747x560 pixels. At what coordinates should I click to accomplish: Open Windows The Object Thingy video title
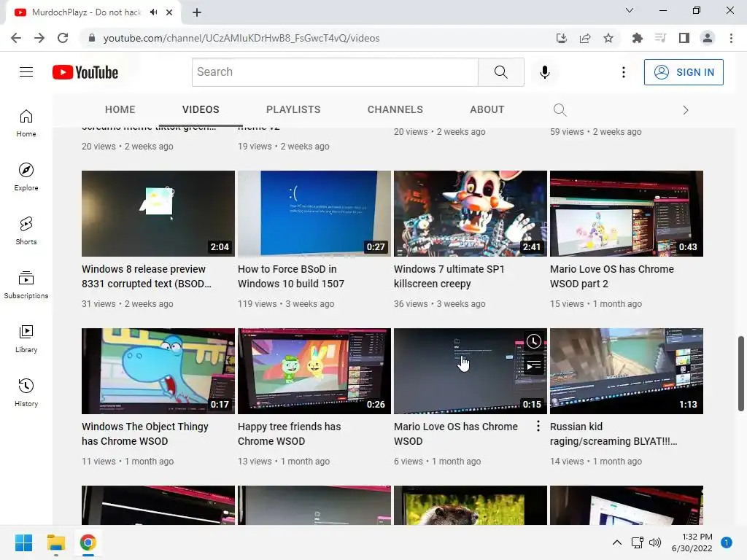point(145,434)
